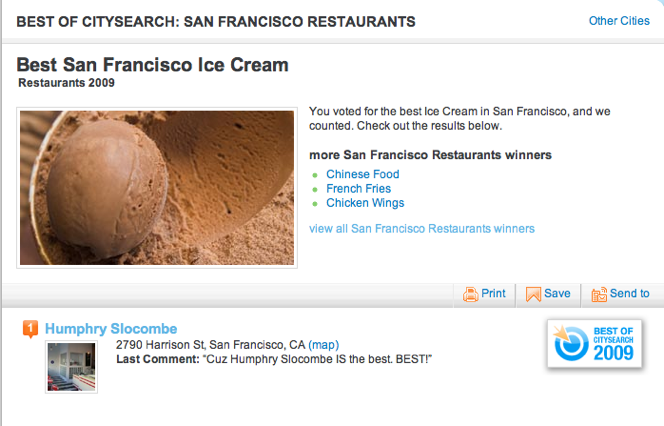The image size is (664, 426).
Task: Choose the Send to text option
Action: pyautogui.click(x=630, y=294)
